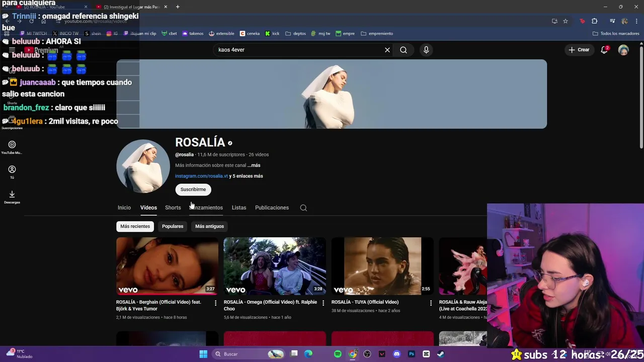The width and height of the screenshot is (644, 362).
Task: Go to the Inicio channel tab
Action: pyautogui.click(x=124, y=208)
